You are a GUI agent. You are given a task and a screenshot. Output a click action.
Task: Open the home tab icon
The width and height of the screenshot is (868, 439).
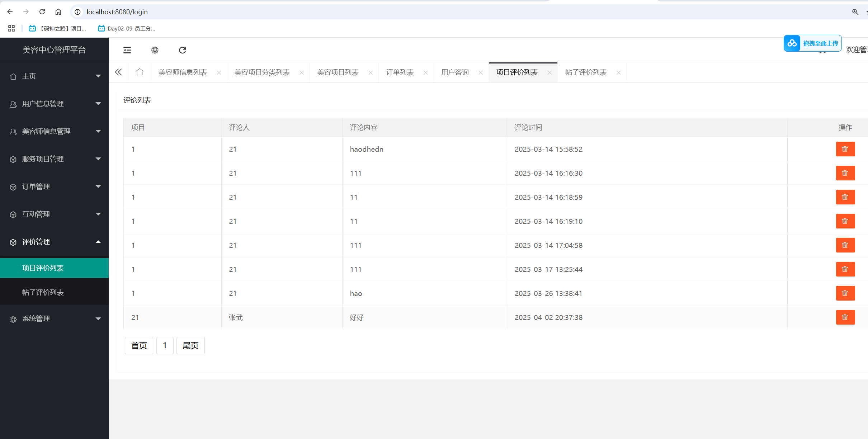click(x=140, y=72)
